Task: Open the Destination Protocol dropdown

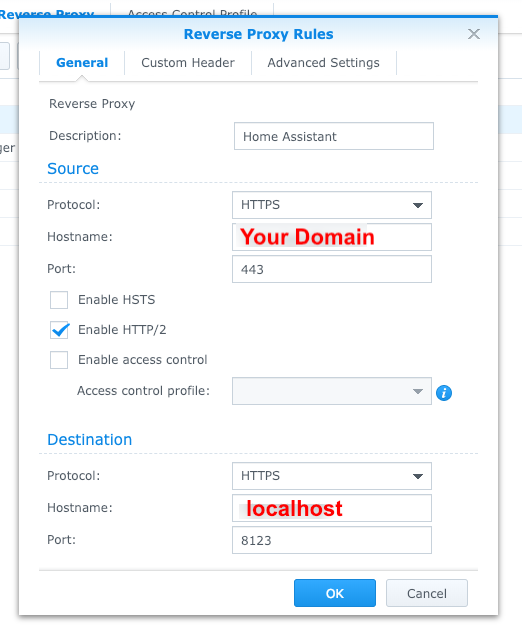Action: (x=332, y=476)
